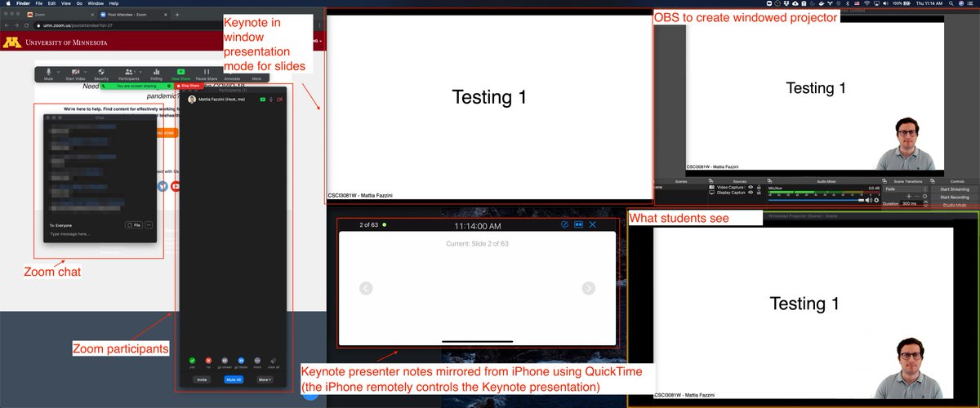Toggle visibility of Display Capture source
Screen dimensions: 980x408
coord(751,193)
